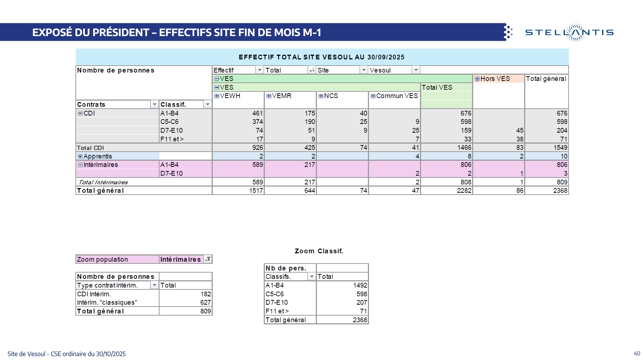Click the Total sort arrow button
Image resolution: width=644 pixels, height=363 pixels.
coord(312,70)
